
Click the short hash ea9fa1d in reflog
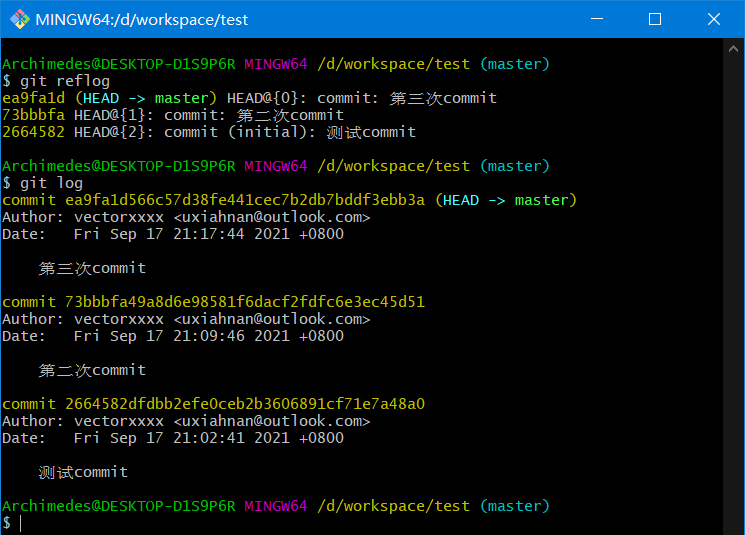pos(33,98)
